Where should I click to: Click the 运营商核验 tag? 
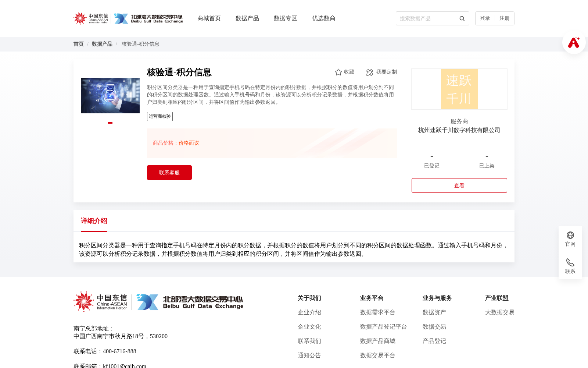160,117
